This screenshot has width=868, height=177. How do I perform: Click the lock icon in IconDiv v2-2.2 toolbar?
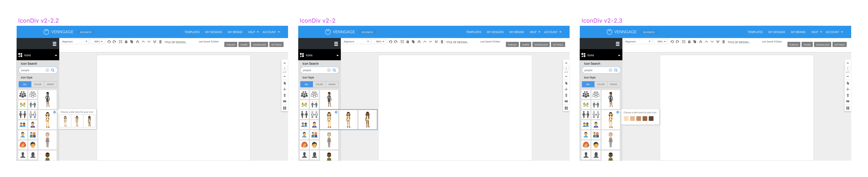[126, 42]
